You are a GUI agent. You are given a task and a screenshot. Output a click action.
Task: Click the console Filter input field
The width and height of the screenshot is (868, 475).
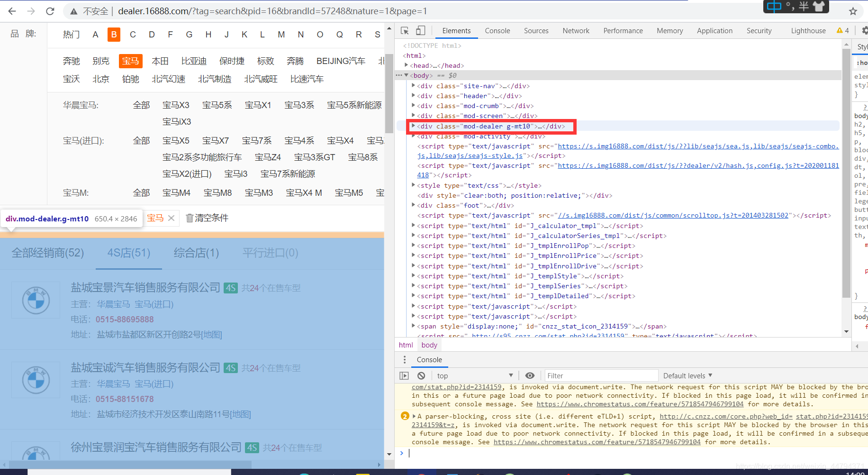(601, 375)
